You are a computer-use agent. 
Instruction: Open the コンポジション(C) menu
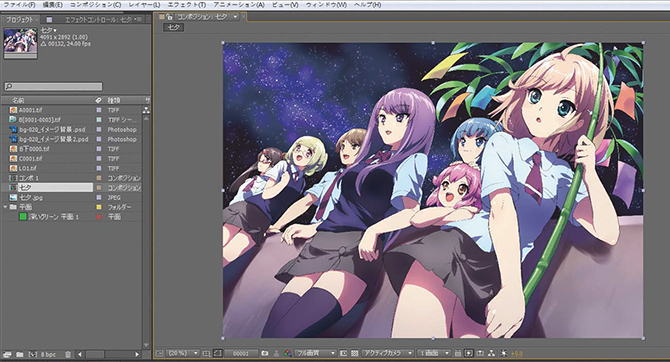(95, 5)
